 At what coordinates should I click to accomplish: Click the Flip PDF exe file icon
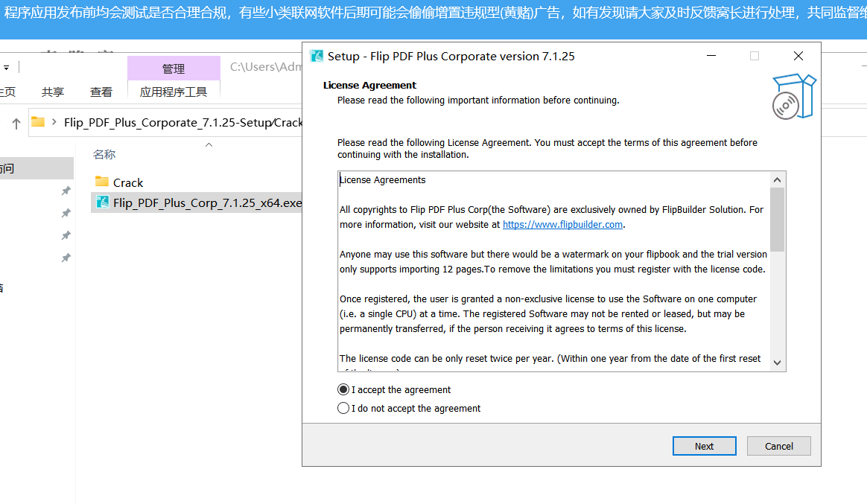pyautogui.click(x=102, y=202)
